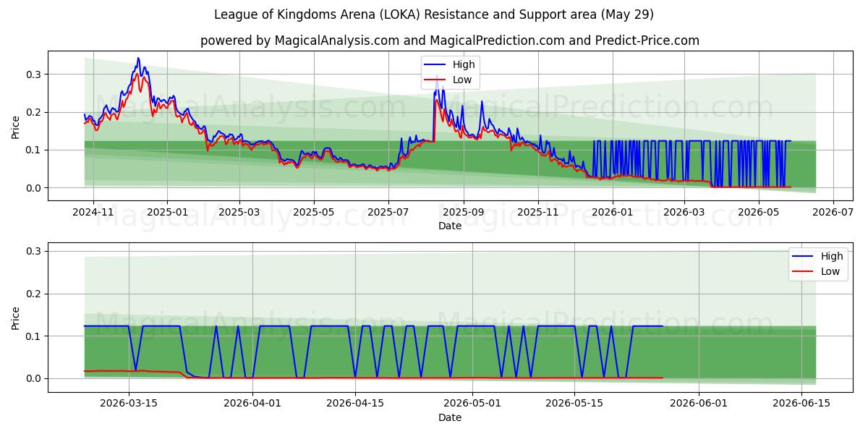This screenshot has width=868, height=434.
Task: Click the 2026-03 date tick label
Action: click(684, 213)
